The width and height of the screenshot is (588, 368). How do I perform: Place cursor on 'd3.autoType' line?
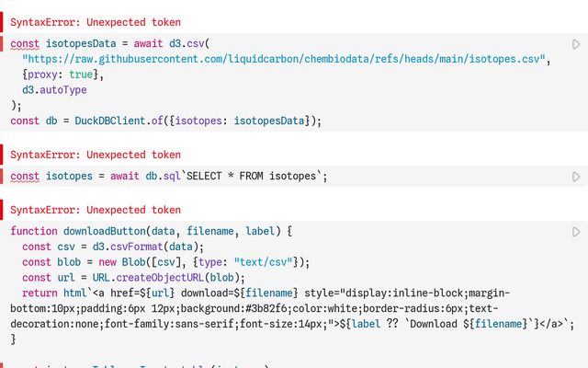point(54,90)
